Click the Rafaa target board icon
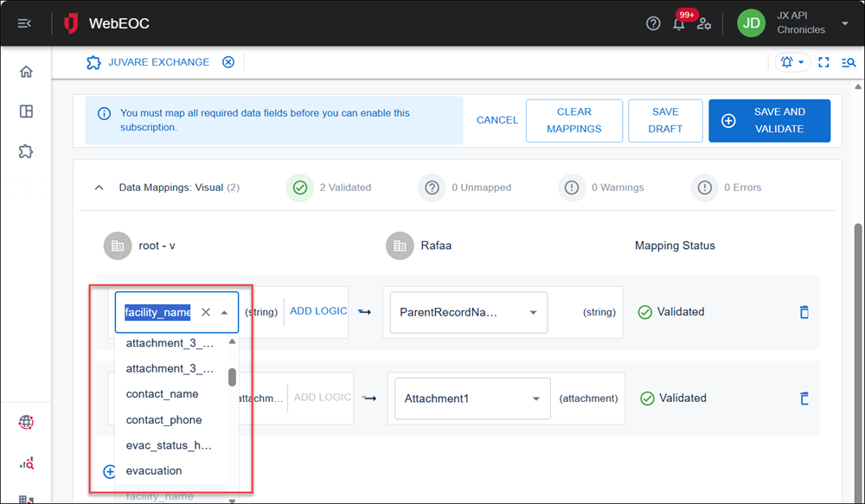Viewport: 865px width, 504px height. [x=400, y=246]
